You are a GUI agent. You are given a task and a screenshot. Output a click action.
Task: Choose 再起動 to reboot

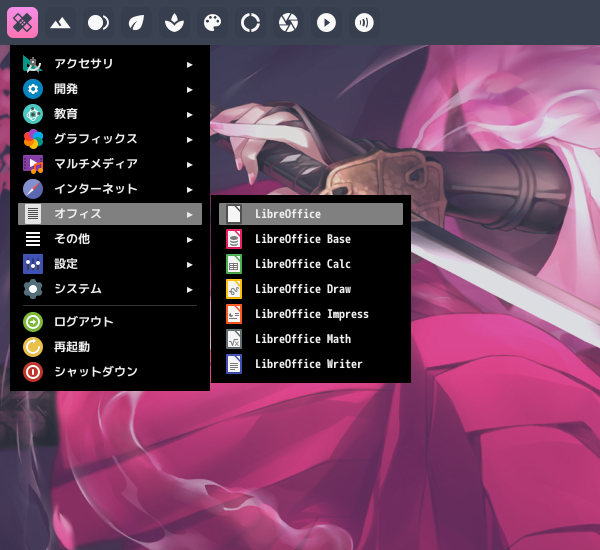click(110, 347)
